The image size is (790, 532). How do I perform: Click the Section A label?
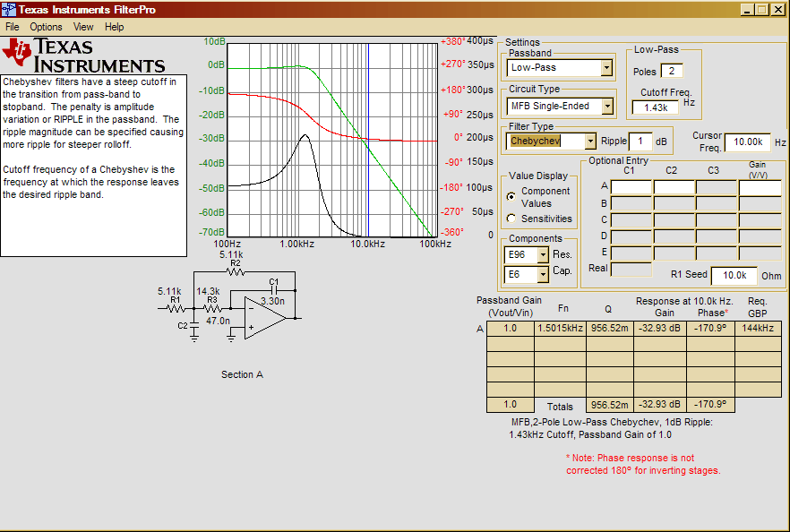click(x=243, y=374)
